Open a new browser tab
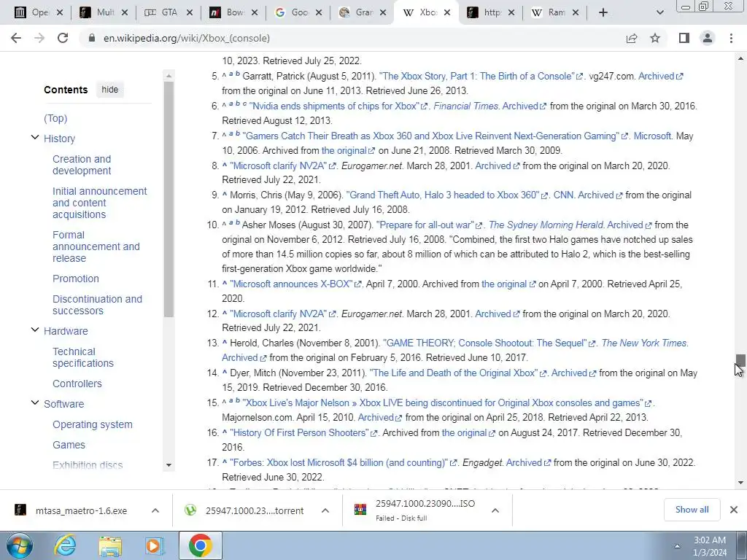 [x=603, y=13]
